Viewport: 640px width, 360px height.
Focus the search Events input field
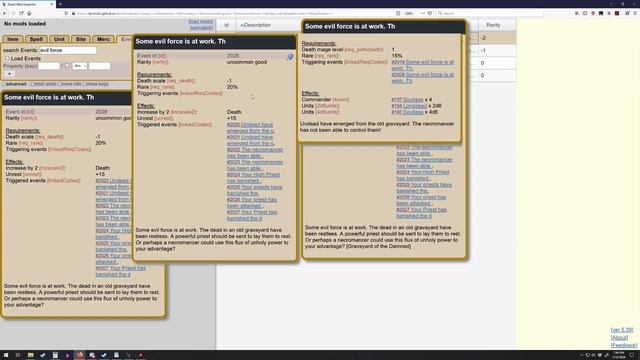[68, 50]
